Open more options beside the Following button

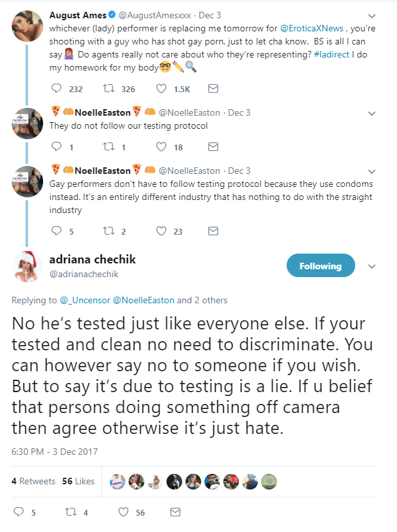(372, 267)
